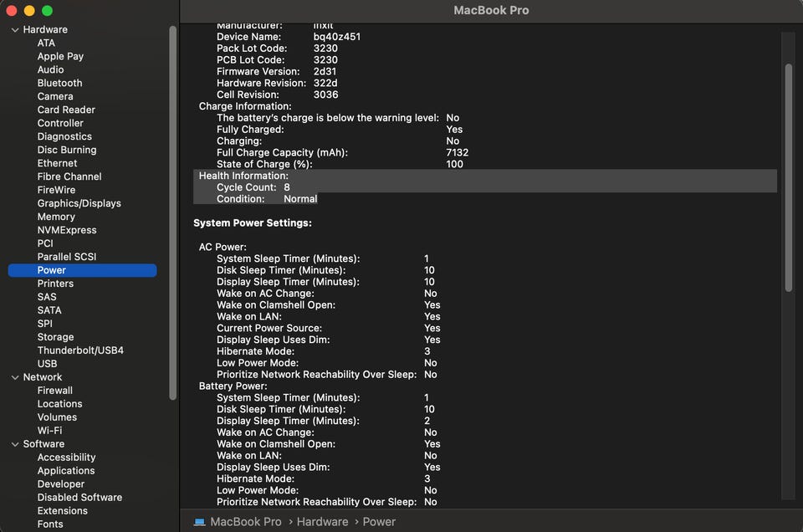This screenshot has width=803, height=532.
Task: Click Power in the breadcrumb path
Action: (x=379, y=522)
